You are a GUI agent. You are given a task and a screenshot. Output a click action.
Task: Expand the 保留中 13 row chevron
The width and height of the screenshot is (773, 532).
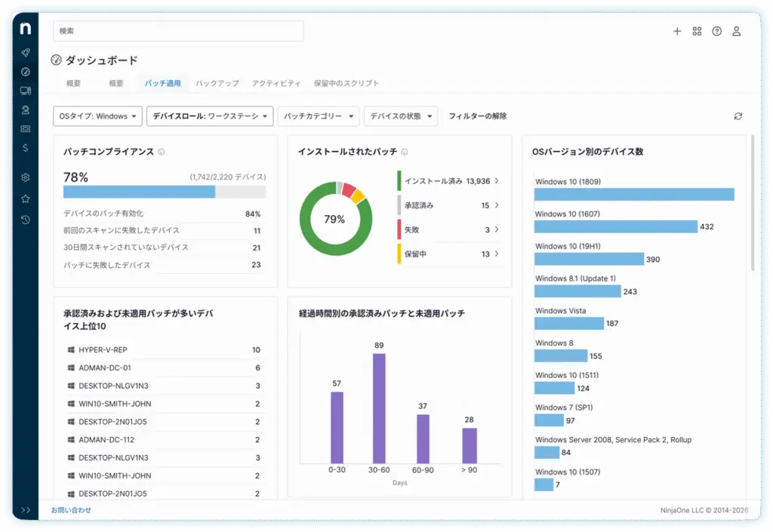[497, 254]
